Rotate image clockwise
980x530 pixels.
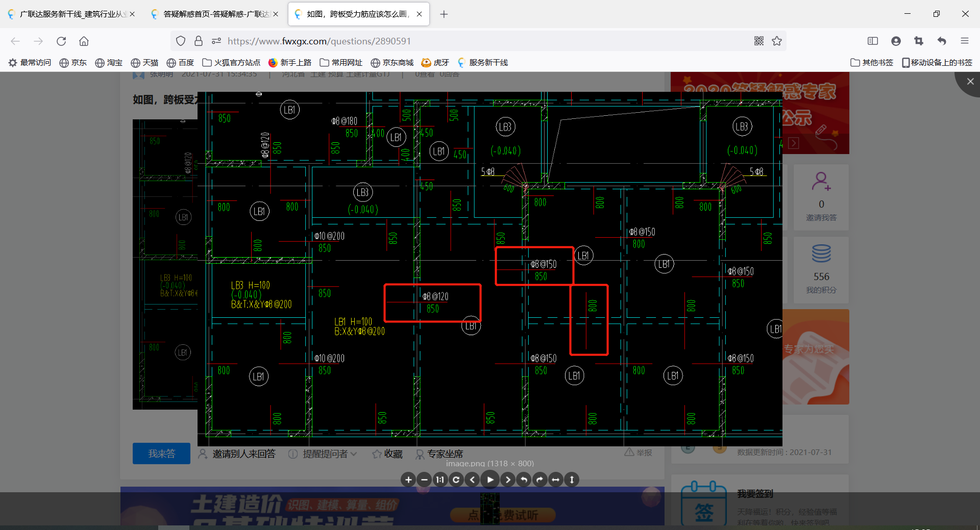pyautogui.click(x=540, y=479)
